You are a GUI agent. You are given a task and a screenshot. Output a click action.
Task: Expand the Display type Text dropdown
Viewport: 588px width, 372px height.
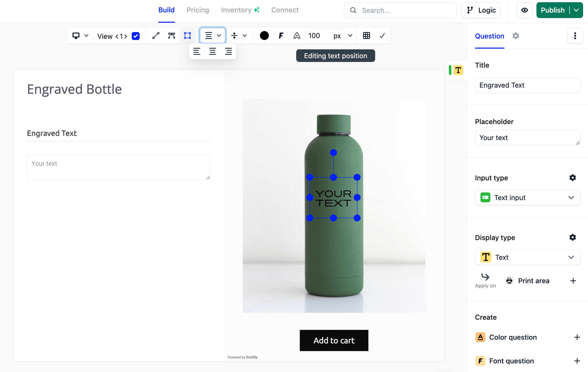click(x=527, y=257)
